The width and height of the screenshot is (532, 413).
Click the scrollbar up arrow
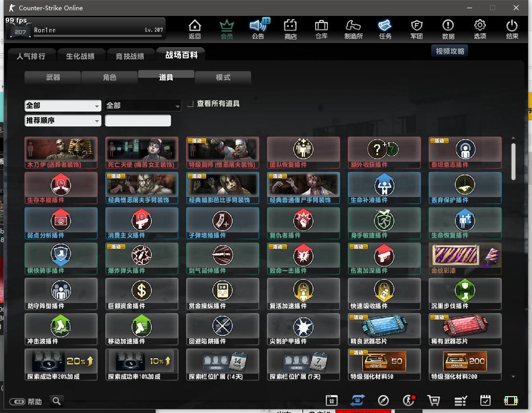(513, 138)
